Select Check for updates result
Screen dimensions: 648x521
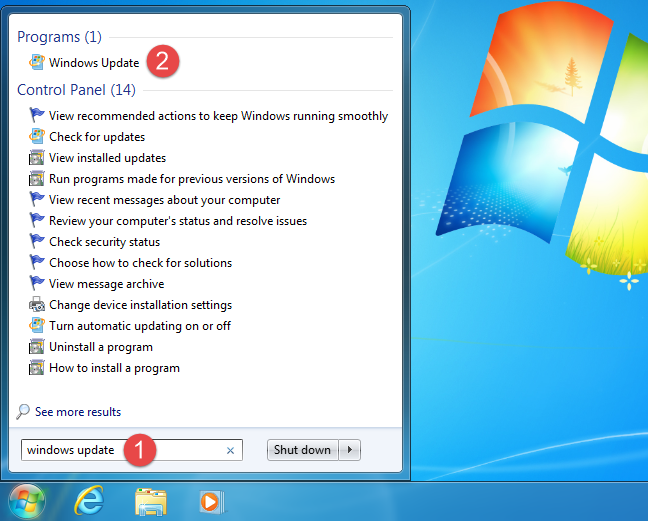(97, 137)
